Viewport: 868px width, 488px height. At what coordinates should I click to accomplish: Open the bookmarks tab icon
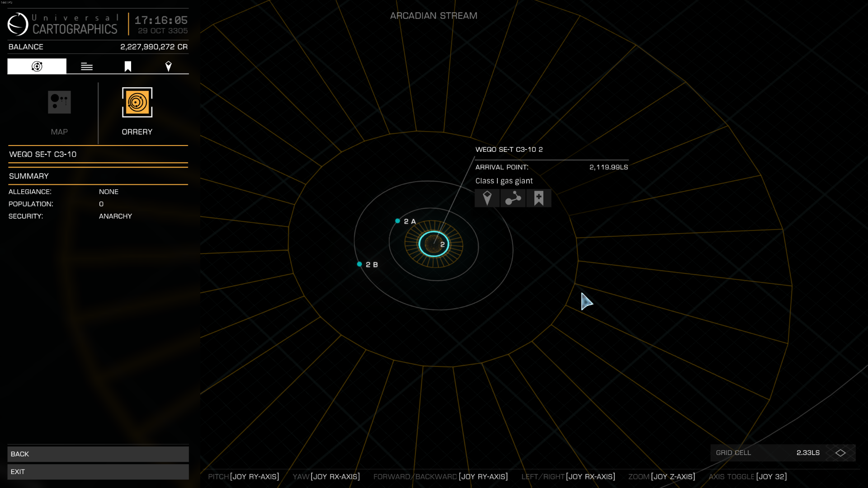click(x=128, y=67)
